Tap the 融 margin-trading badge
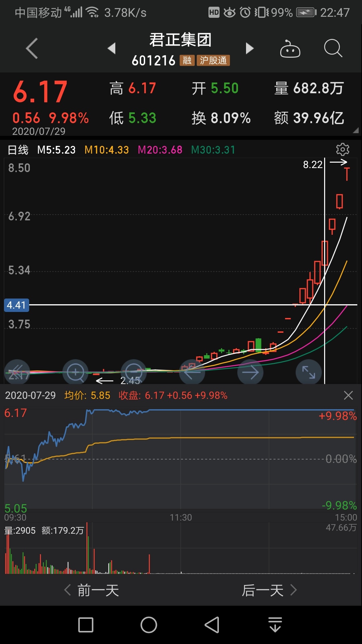The height and width of the screenshot is (644, 362). point(187,60)
